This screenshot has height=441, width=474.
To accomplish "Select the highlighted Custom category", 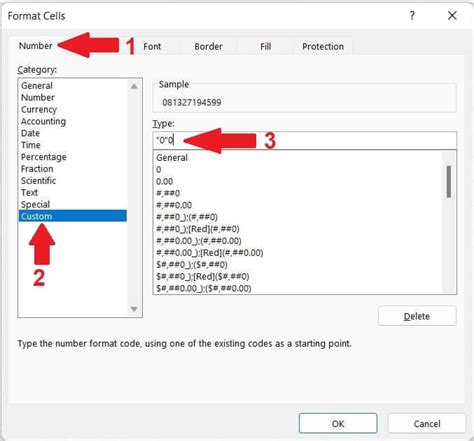I will 73,216.
